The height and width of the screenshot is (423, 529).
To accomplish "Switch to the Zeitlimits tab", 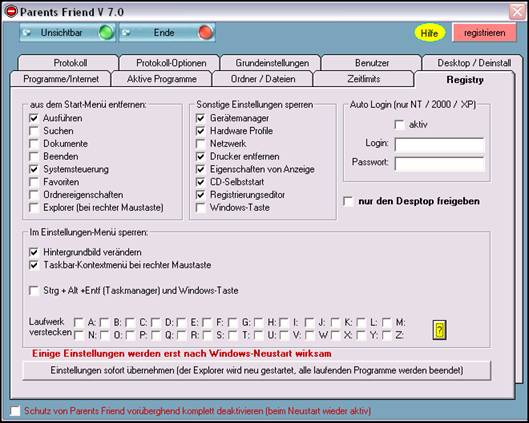I will pos(363,79).
